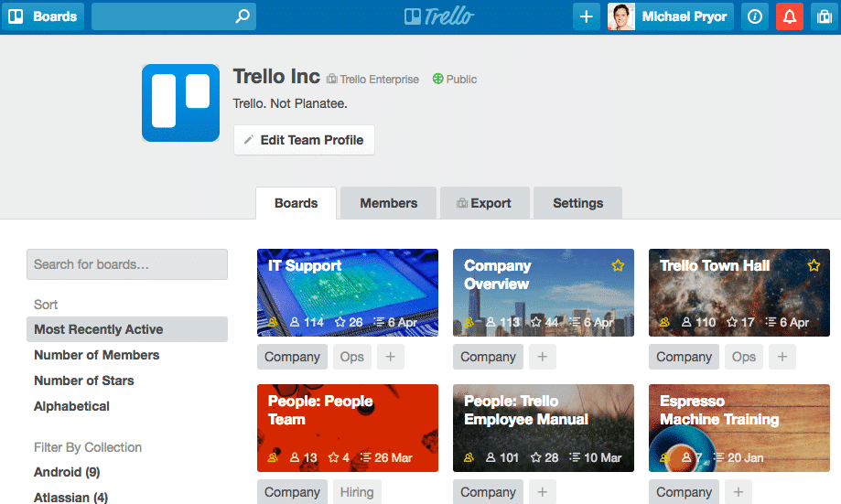The image size is (841, 504).
Task: Click the enterprise briefcase icon in header
Action: pos(825,16)
